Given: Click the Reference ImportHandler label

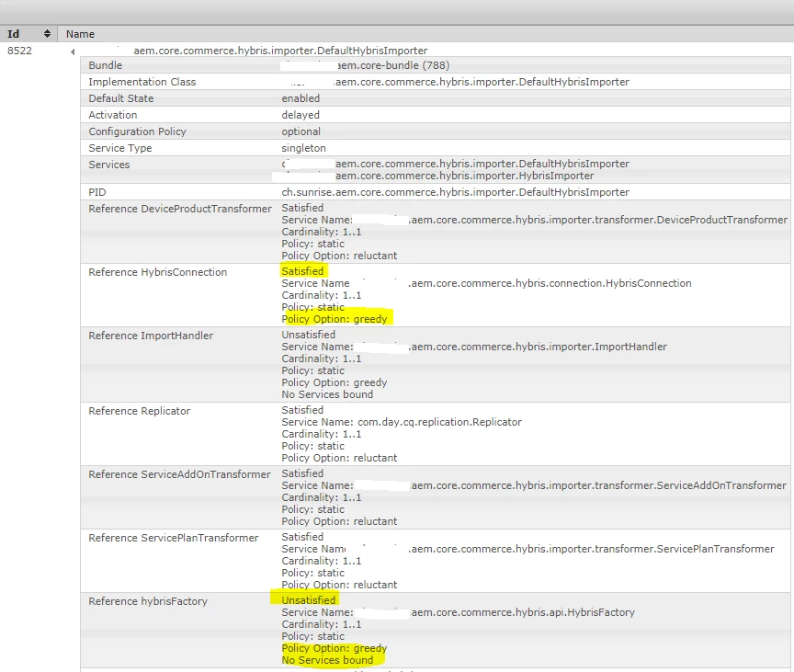Looking at the screenshot, I should (151, 336).
